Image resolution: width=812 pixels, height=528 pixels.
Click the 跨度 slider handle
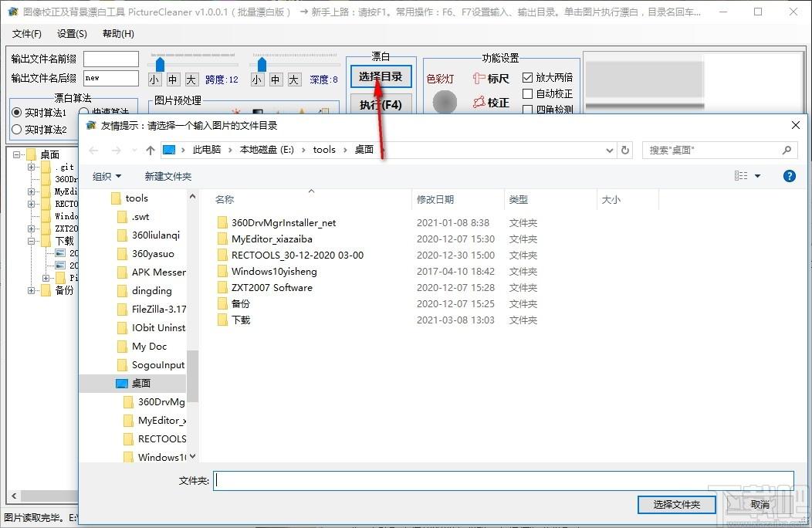coord(160,63)
